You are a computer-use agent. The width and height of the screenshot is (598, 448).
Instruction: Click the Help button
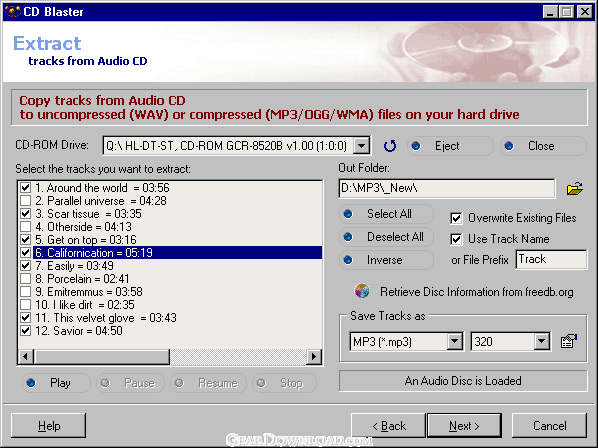point(48,426)
